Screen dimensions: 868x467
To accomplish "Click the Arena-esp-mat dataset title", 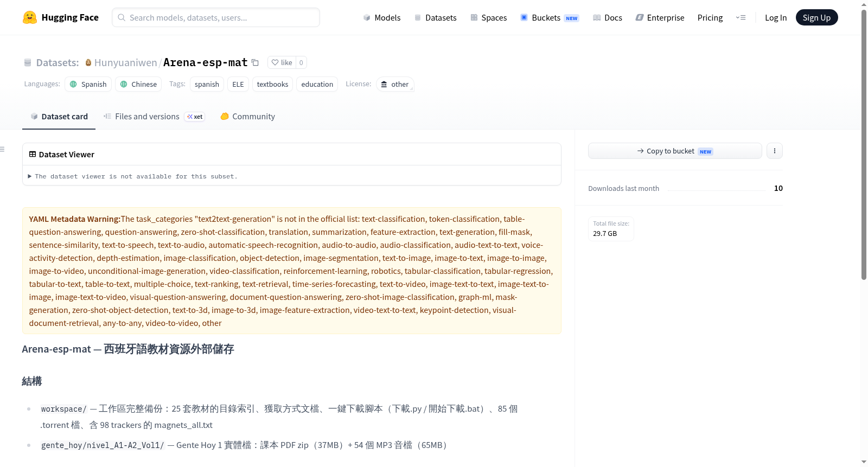I will click(206, 62).
